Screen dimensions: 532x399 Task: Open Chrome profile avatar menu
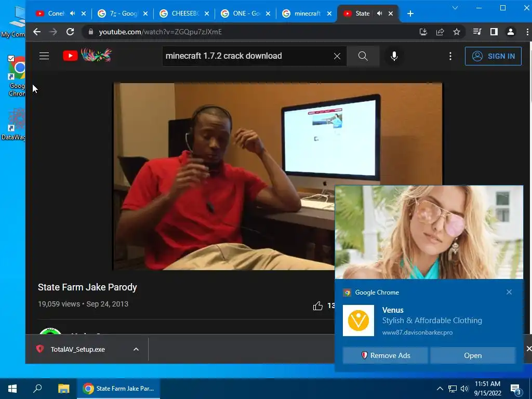tap(510, 32)
